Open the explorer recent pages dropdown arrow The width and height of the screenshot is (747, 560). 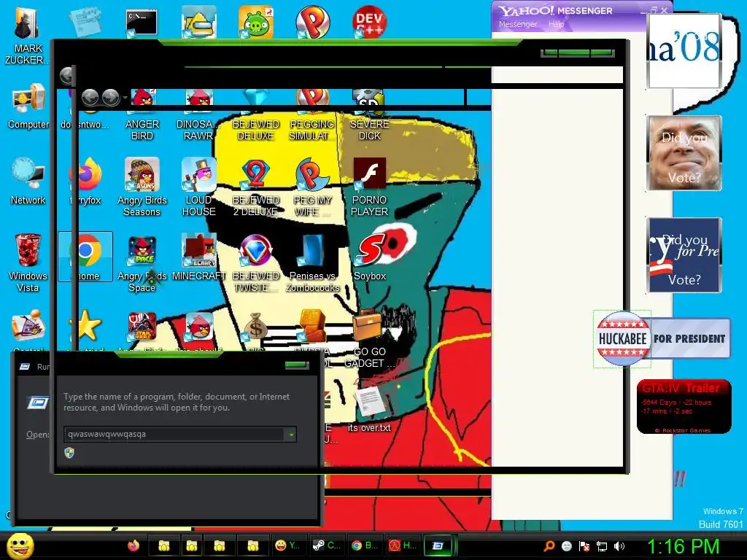125,98
